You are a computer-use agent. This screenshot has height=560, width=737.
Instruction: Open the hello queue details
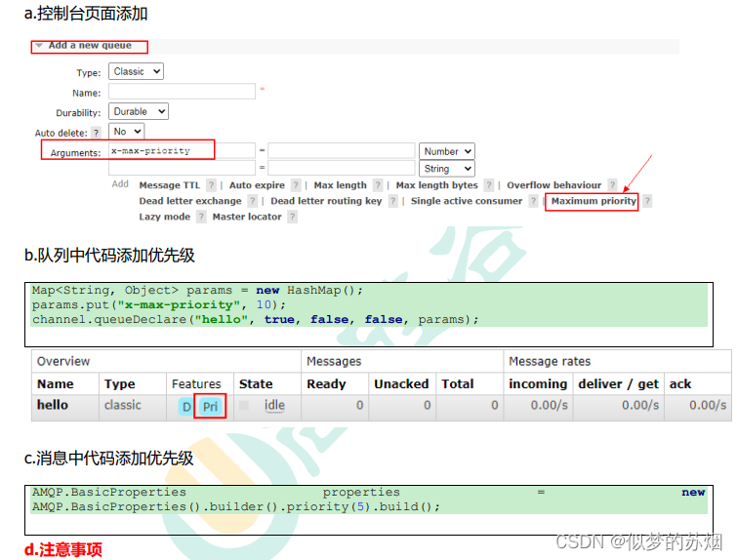point(53,405)
